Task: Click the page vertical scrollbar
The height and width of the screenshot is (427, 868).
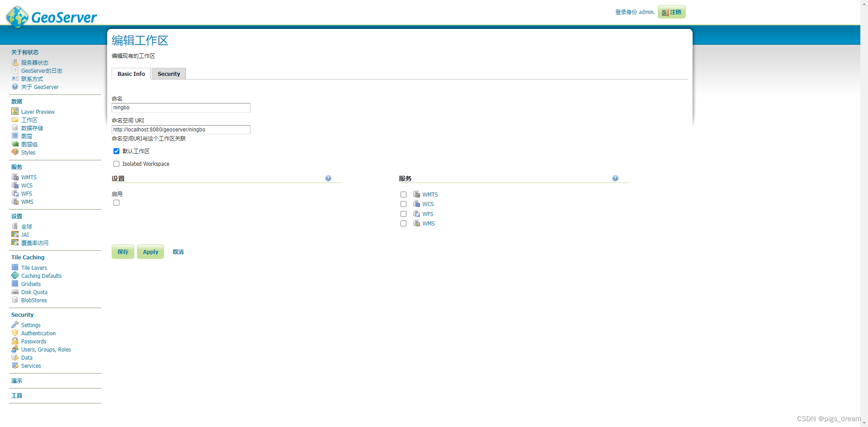Action: 864,213
